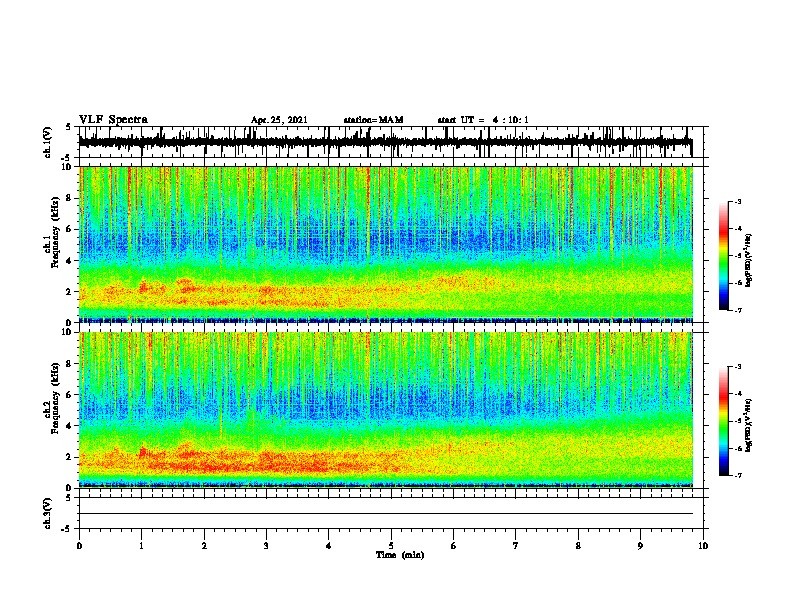Click time axis tick label "7"

click(516, 546)
